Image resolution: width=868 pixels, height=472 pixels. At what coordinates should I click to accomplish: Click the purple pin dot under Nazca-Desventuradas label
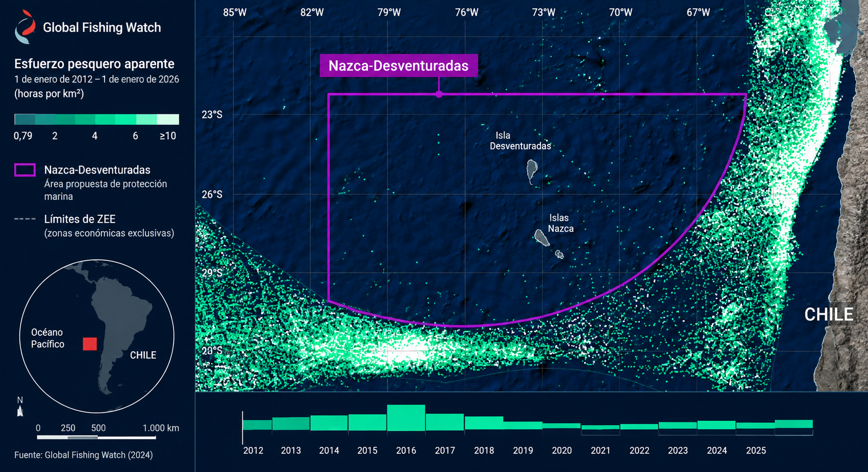[x=439, y=94]
